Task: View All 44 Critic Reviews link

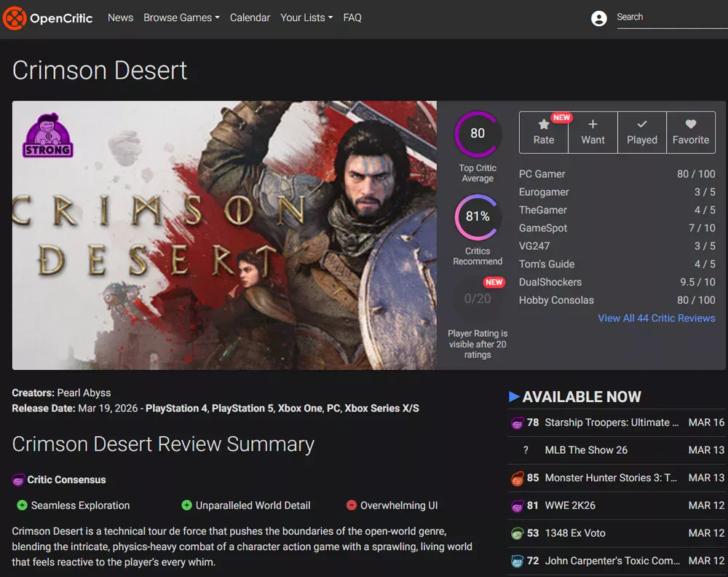Action: (656, 318)
